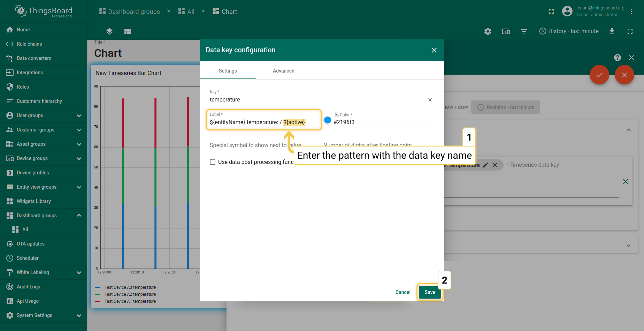This screenshot has height=331, width=644.
Task: Click Realtime - last minute button
Action: click(x=506, y=107)
